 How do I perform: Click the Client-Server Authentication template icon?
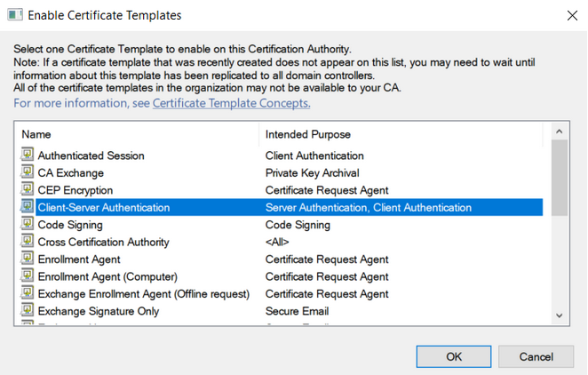tap(27, 206)
